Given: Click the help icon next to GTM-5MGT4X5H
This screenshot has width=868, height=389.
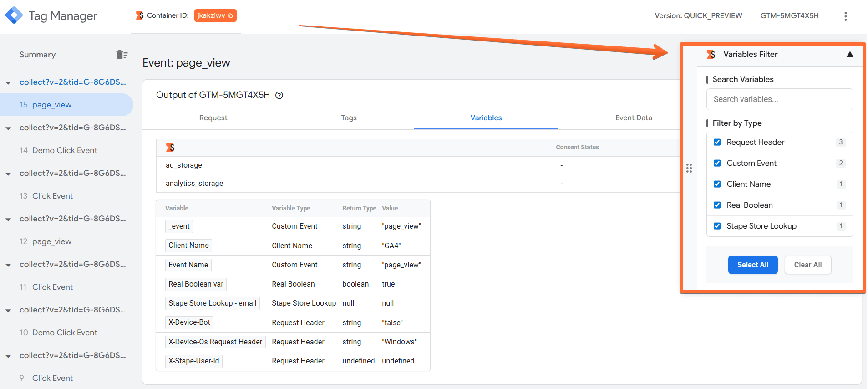Looking at the screenshot, I should point(279,95).
